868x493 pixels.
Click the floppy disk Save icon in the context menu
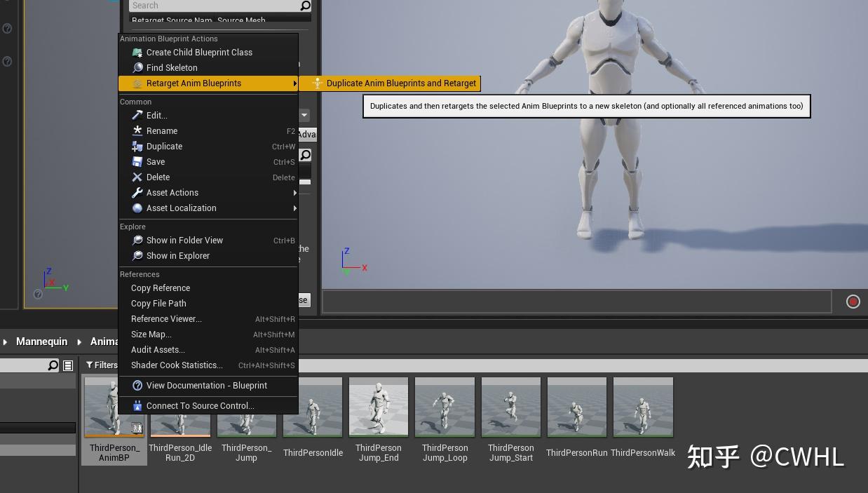(x=138, y=162)
